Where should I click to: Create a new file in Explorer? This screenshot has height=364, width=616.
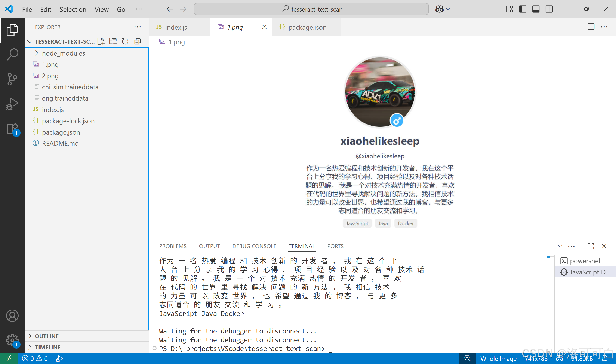point(101,41)
